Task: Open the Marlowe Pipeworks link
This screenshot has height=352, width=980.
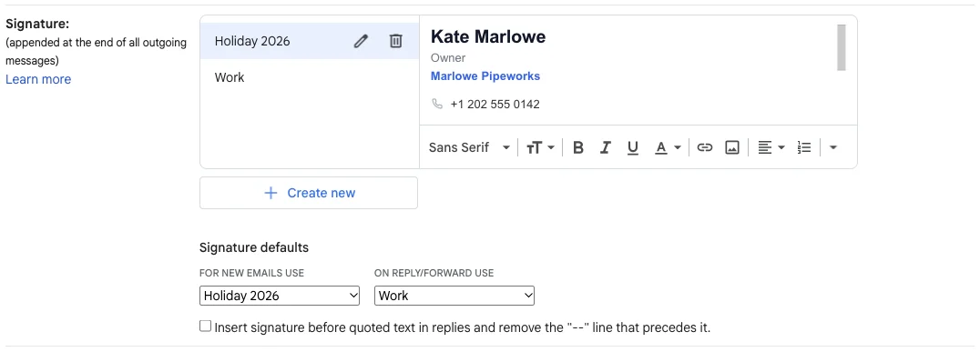Action: (485, 76)
